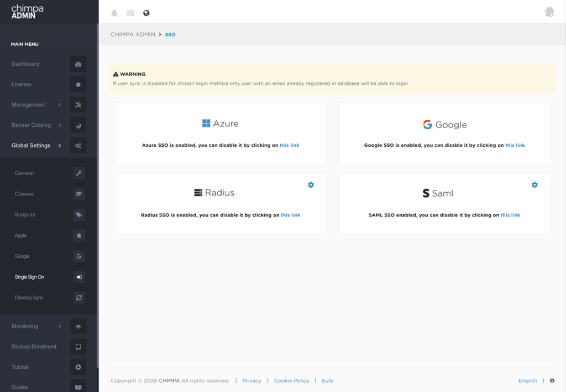566x392 pixels.
Task: Disable Azure SSO via this link
Action: tap(290, 145)
